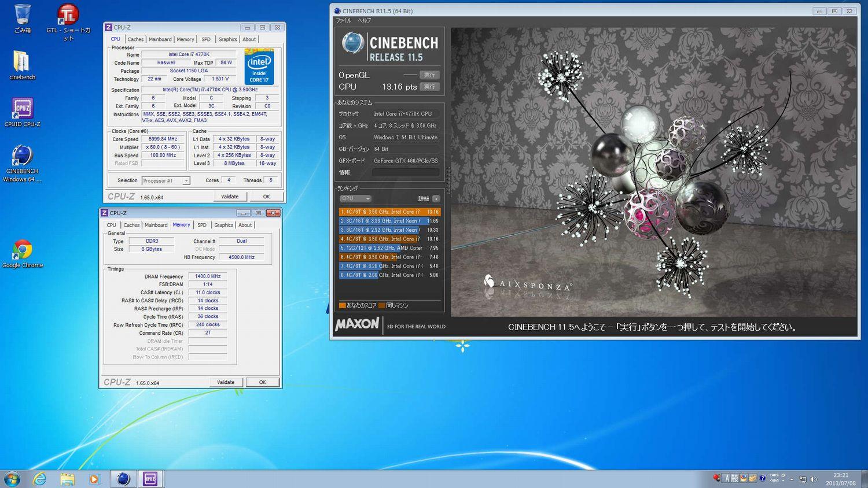Click Validate in the upper CPU-Z window
The height and width of the screenshot is (488, 868).
point(230,197)
